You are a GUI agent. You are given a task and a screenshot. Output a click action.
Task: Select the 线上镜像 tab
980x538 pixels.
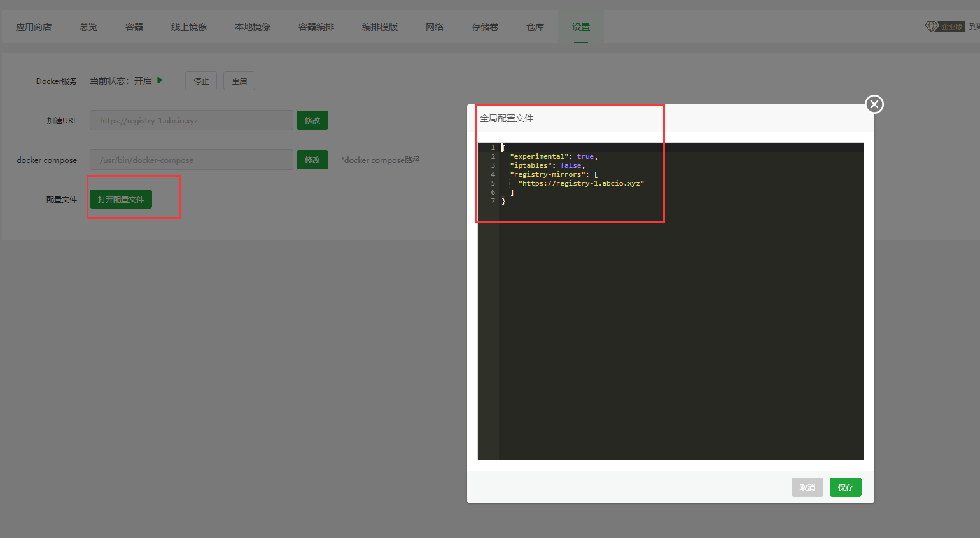click(x=189, y=27)
